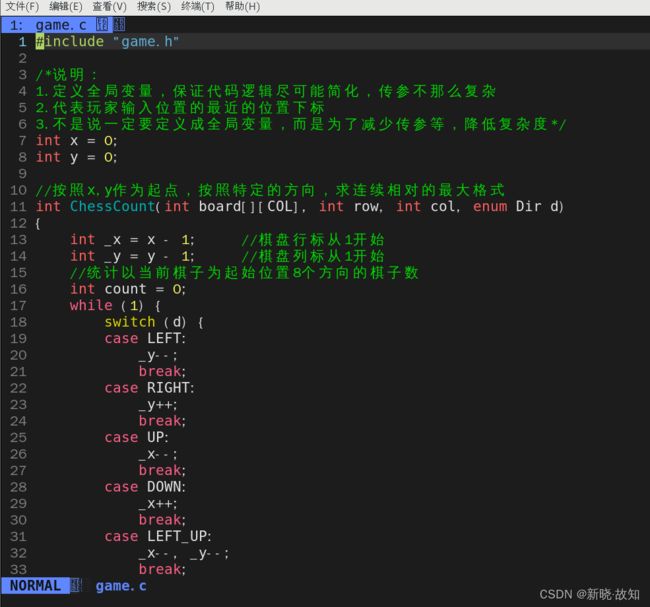Viewport: 650px width, 607px height.
Task: Click the NORMAL mode indicator
Action: tap(35, 585)
